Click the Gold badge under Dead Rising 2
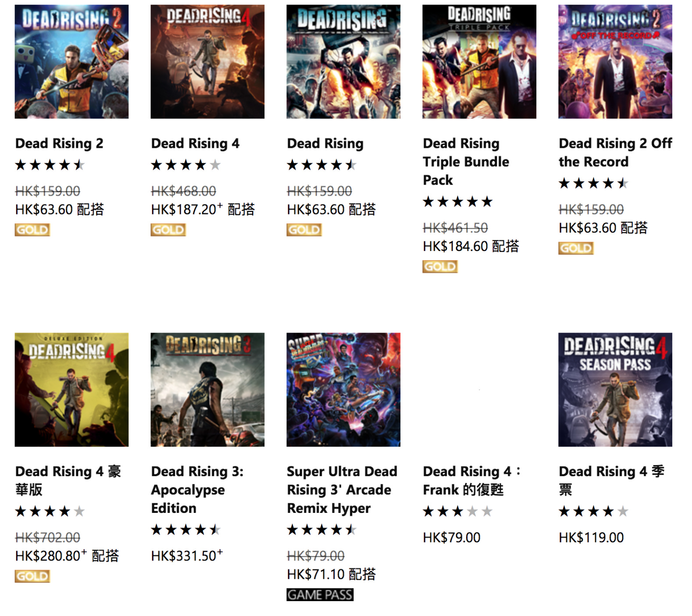This screenshot has height=616, width=692. [x=32, y=230]
